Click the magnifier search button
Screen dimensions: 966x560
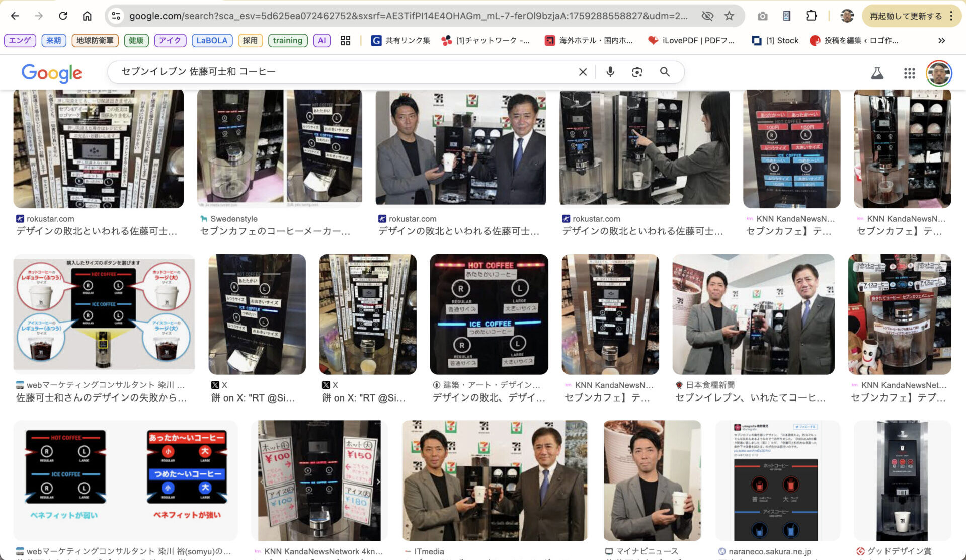click(665, 72)
